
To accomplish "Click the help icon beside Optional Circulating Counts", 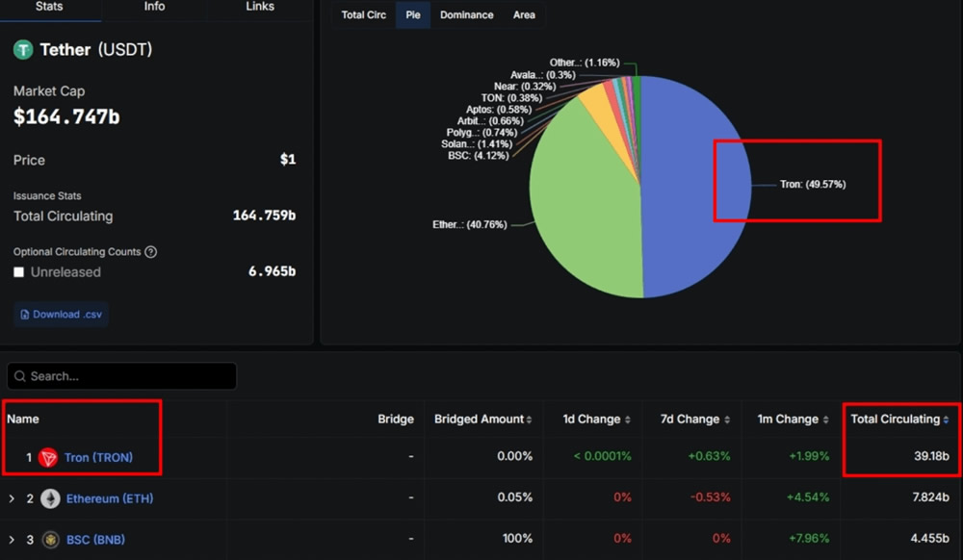I will 150,252.
